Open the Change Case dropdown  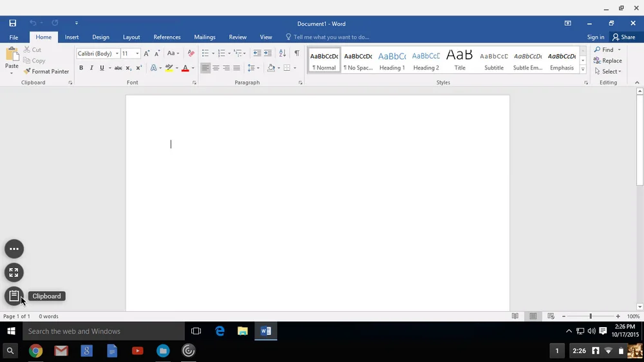click(173, 53)
